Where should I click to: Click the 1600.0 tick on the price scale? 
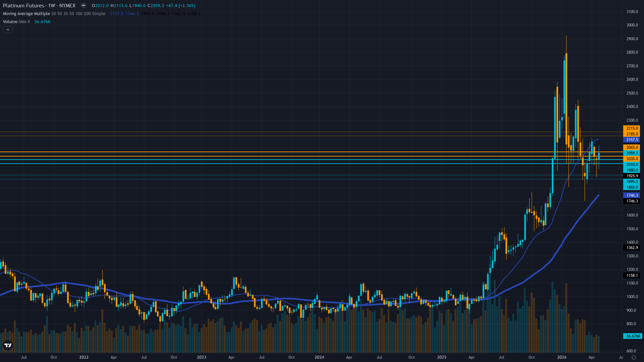coord(632,215)
